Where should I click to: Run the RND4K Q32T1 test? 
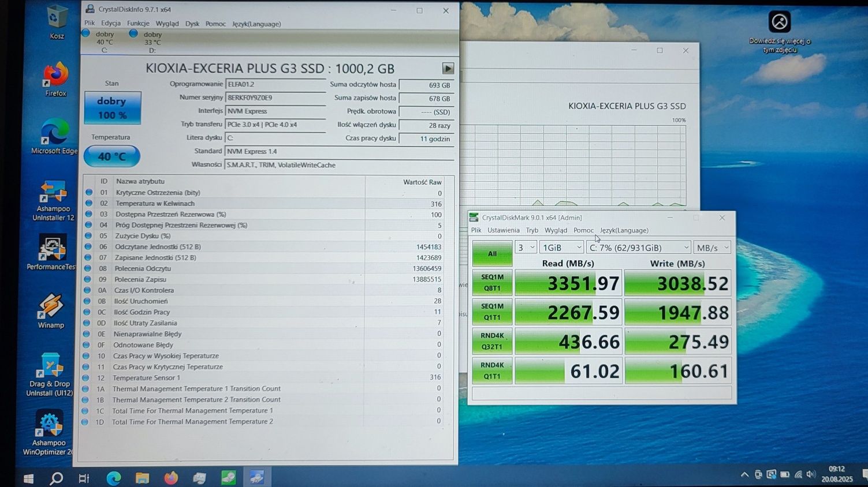pyautogui.click(x=492, y=342)
